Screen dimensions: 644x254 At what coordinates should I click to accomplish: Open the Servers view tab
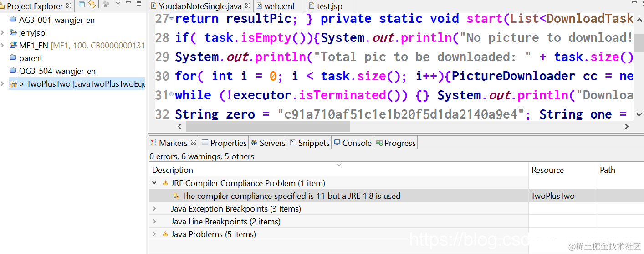268,143
